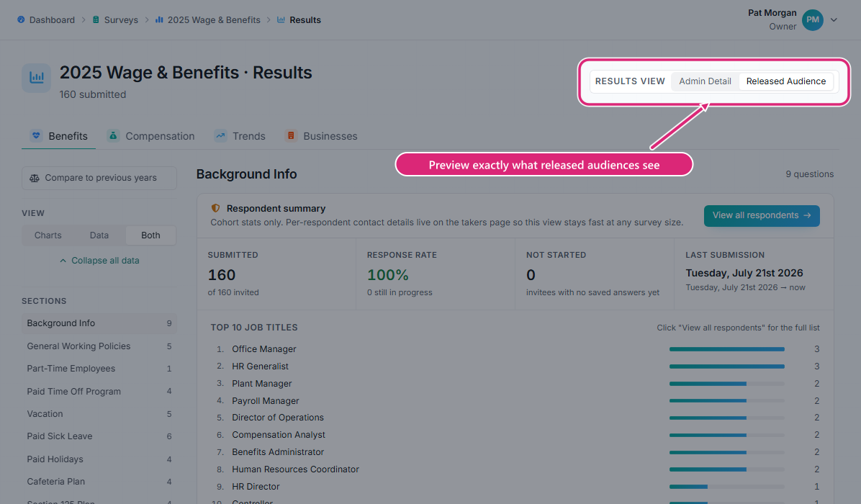Open the Benefits tab
This screenshot has height=504, width=861.
click(59, 136)
